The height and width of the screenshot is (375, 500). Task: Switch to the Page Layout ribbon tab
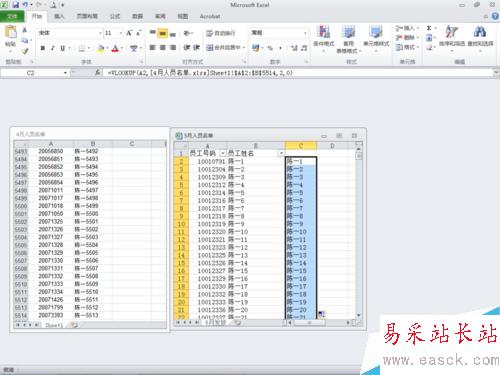(87, 16)
